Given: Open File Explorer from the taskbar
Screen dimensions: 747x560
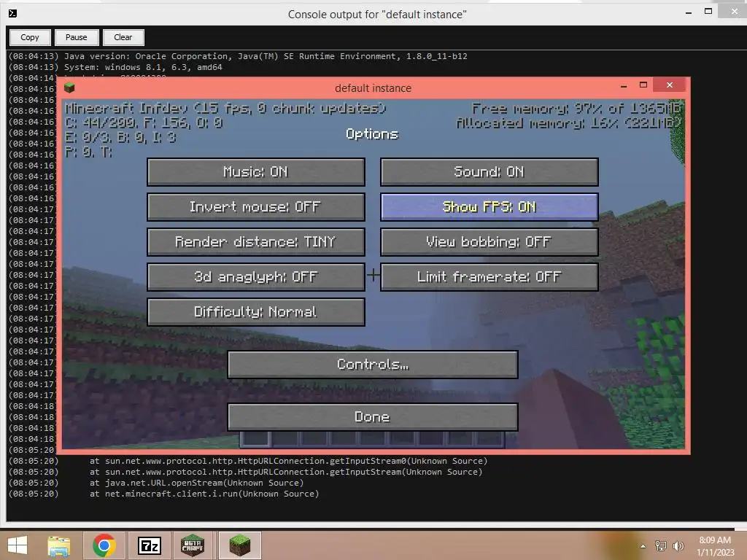Looking at the screenshot, I should click(58, 545).
